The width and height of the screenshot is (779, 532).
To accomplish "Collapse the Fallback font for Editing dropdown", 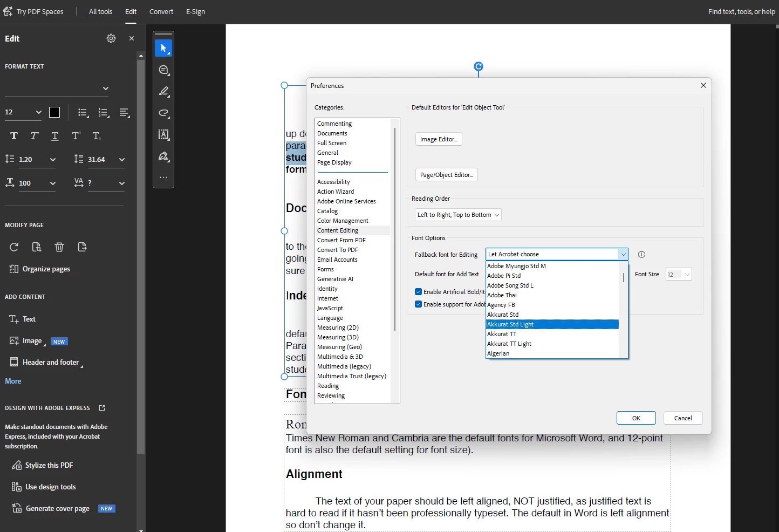I will tap(624, 254).
